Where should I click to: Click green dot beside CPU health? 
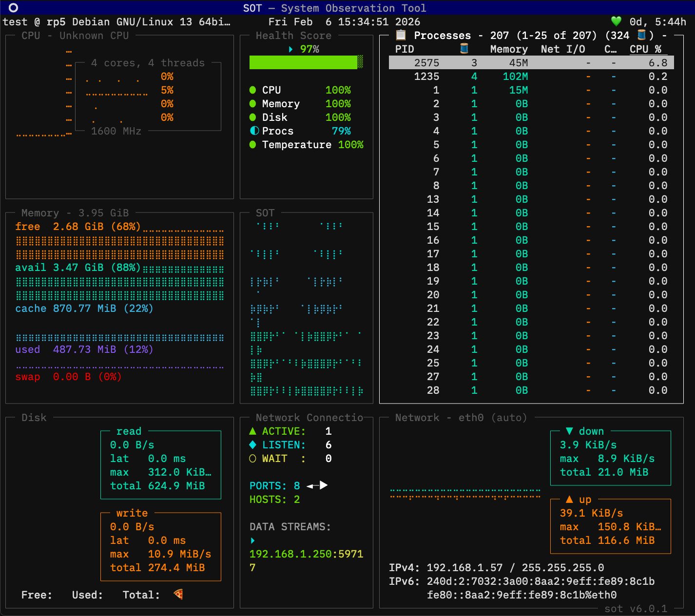[252, 90]
